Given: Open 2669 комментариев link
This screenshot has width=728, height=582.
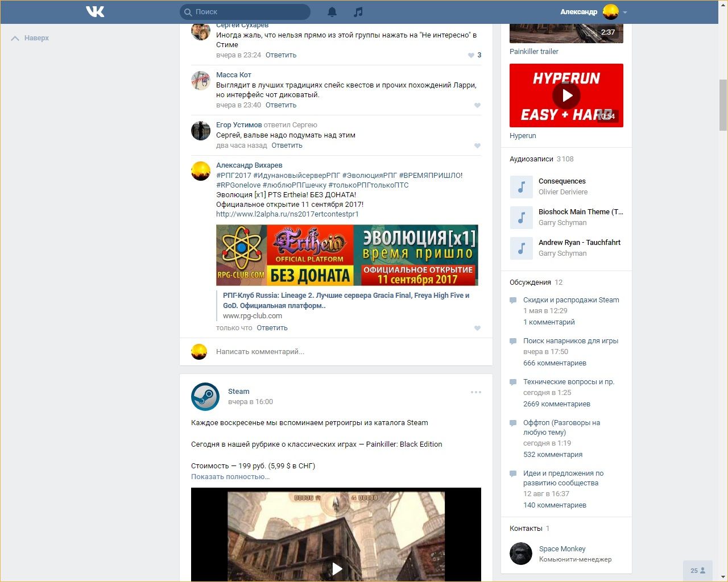Looking at the screenshot, I should 557,404.
